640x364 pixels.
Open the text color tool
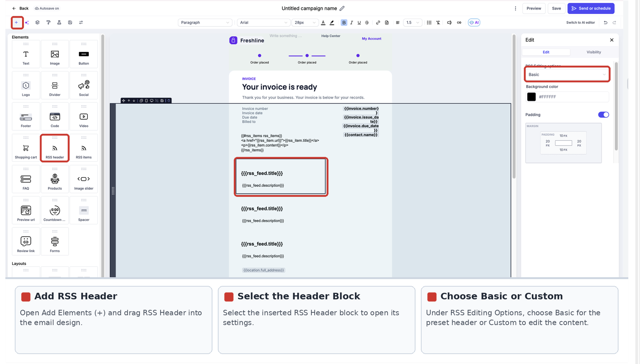click(323, 22)
